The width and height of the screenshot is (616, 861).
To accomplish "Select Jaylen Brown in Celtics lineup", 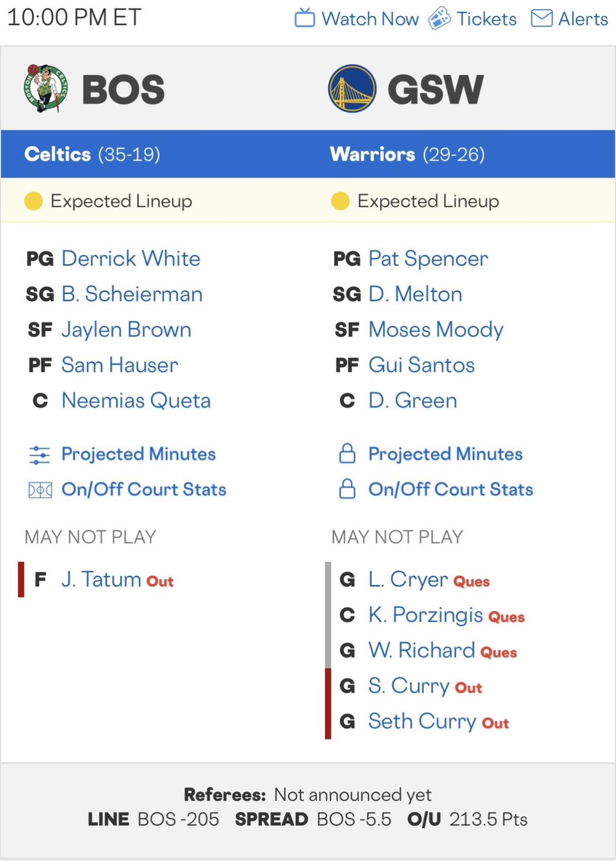I will tap(126, 330).
